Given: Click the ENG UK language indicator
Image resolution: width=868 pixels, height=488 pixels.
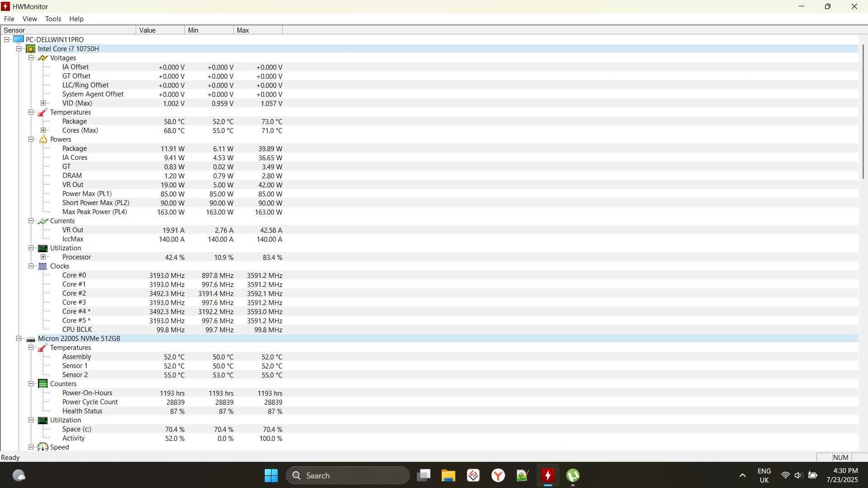Looking at the screenshot, I should coord(764,475).
